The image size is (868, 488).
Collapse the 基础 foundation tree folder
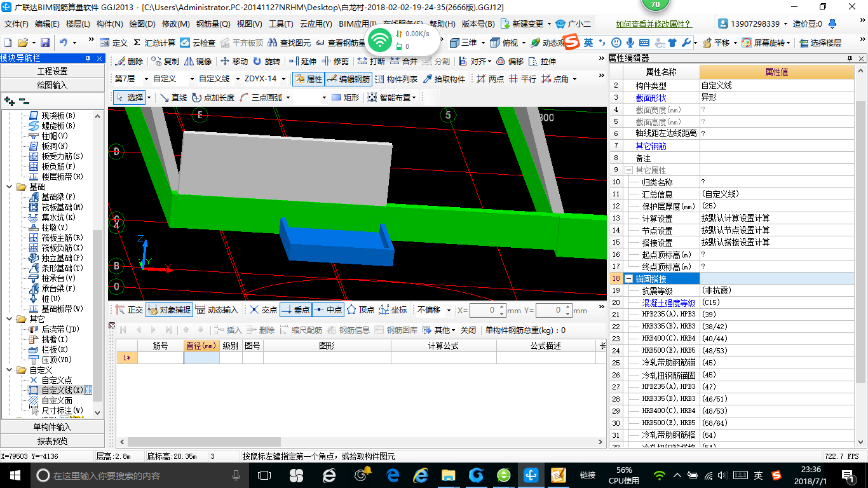(10, 187)
